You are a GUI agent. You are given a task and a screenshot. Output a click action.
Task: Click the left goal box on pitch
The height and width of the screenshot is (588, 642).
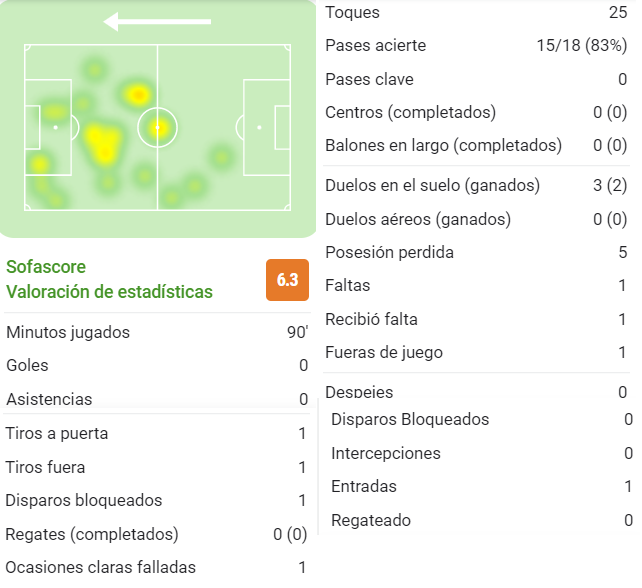[32, 127]
